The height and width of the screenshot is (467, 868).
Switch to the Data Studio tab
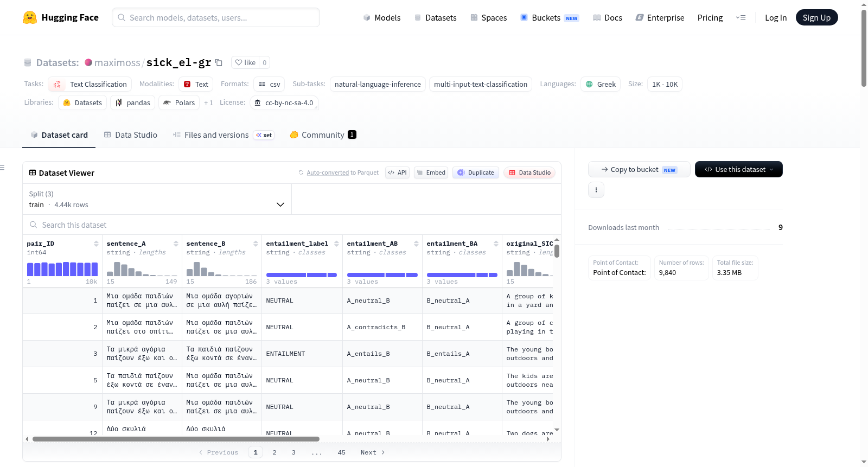131,135
